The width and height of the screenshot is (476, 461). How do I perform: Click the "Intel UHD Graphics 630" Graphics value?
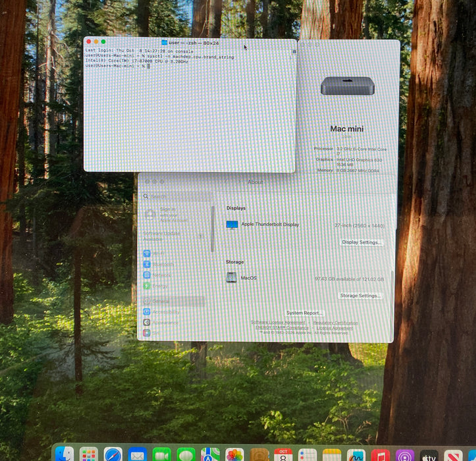coord(359,160)
